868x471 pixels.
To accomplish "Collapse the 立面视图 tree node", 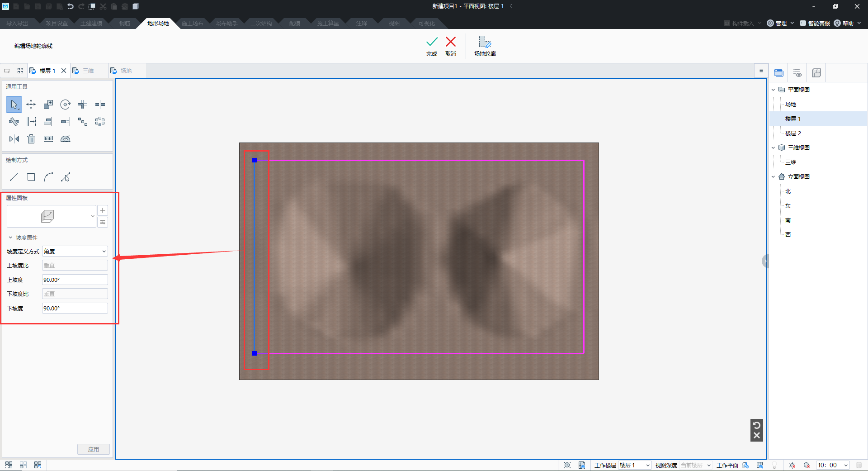I will [x=773, y=176].
